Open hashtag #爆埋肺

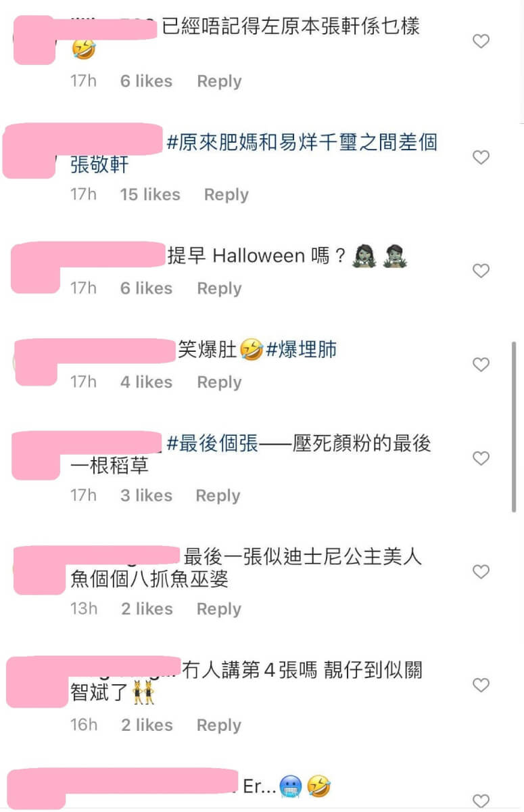coord(301,350)
